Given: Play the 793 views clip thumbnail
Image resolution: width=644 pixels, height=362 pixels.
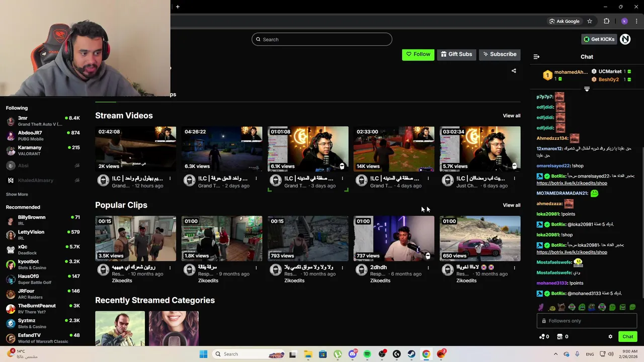Looking at the screenshot, I should coord(308,238).
